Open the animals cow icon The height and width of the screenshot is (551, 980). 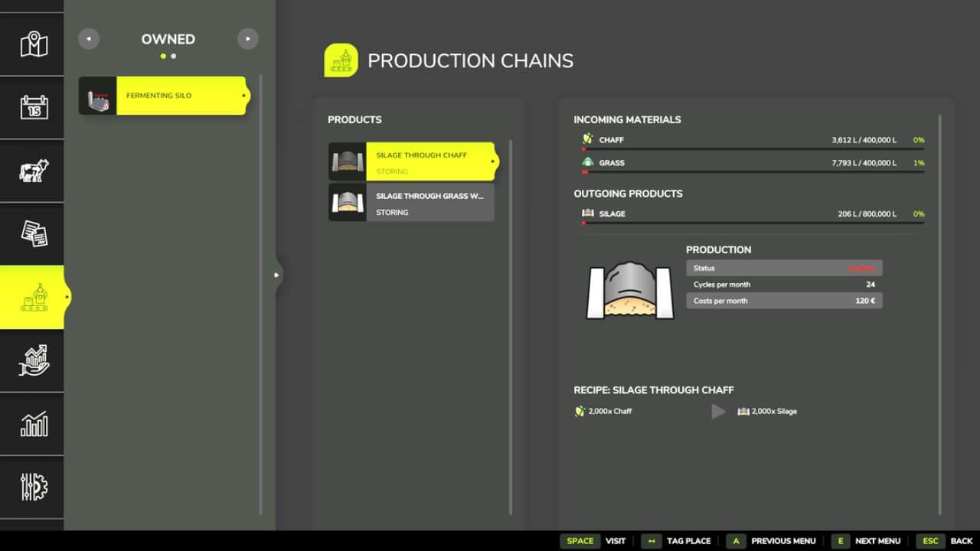[x=33, y=171]
